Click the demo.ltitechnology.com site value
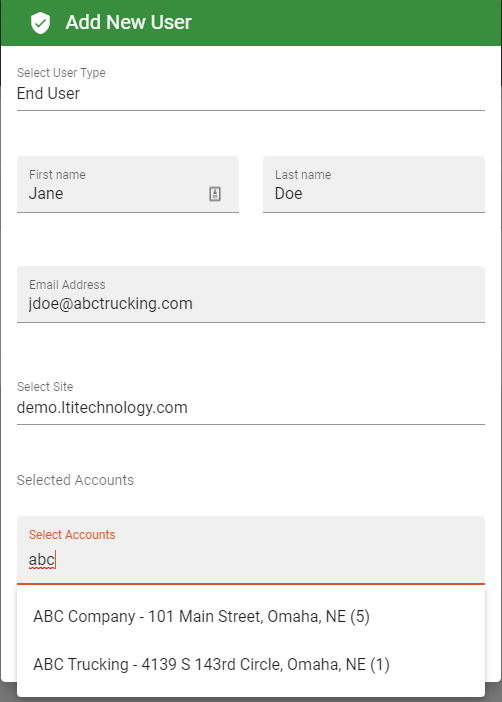This screenshot has width=502, height=702. [x=102, y=408]
